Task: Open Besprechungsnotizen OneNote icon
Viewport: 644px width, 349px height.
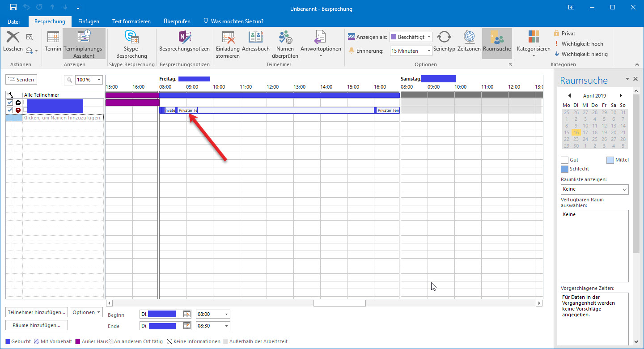Action: click(x=184, y=38)
